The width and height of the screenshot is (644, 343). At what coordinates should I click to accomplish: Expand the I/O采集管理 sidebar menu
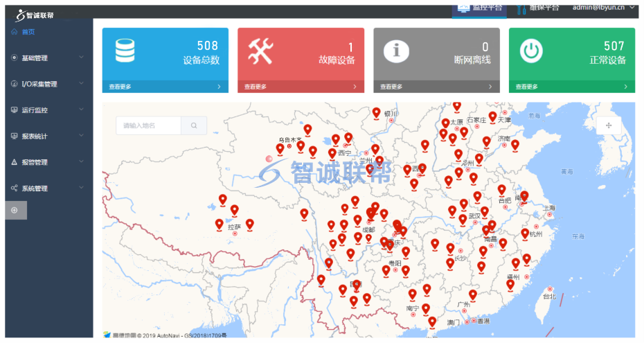(47, 84)
